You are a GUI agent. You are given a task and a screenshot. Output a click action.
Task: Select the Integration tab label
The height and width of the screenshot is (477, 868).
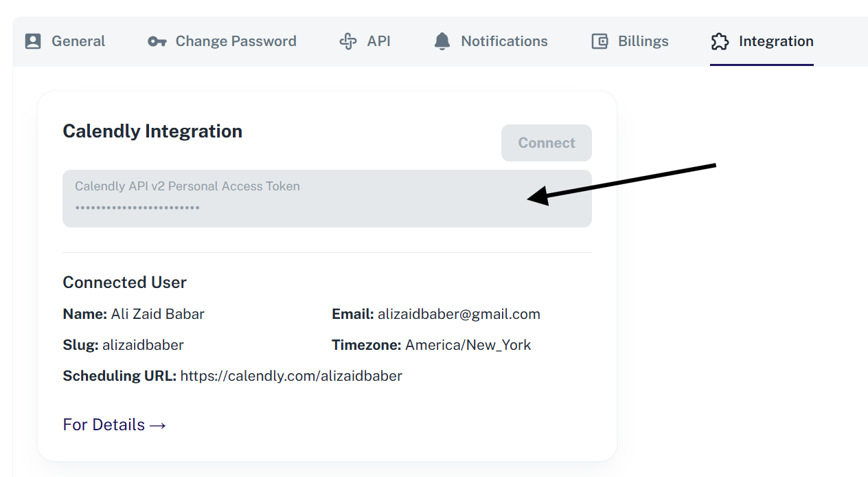tap(776, 41)
